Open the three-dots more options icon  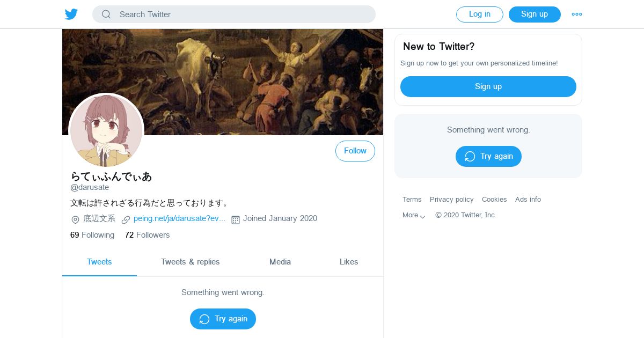(577, 14)
